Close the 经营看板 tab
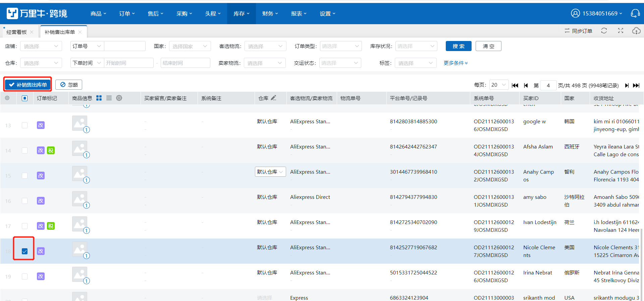 [32, 32]
